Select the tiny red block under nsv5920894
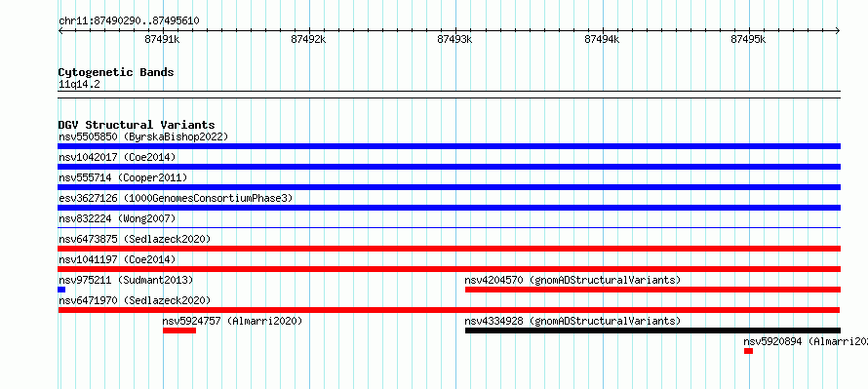 coord(748,351)
